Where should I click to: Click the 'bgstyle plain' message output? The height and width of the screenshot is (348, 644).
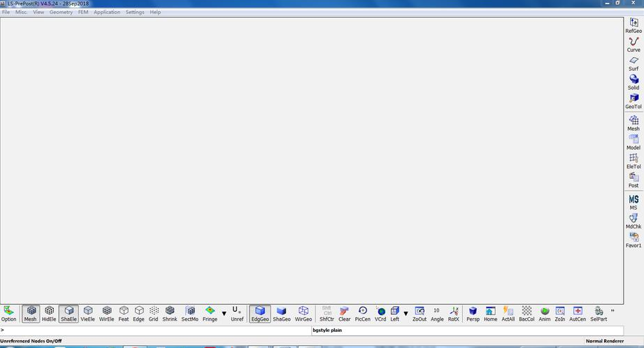[327, 331]
